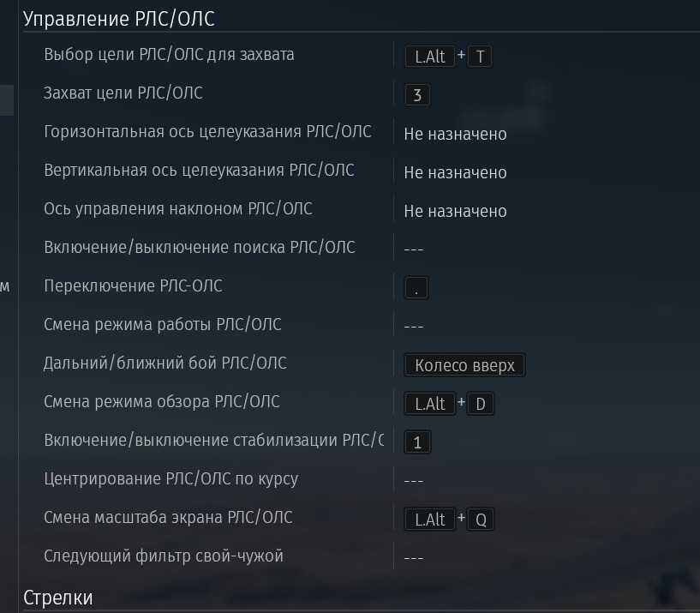Click the Q key binding for screen scale

pos(481,520)
